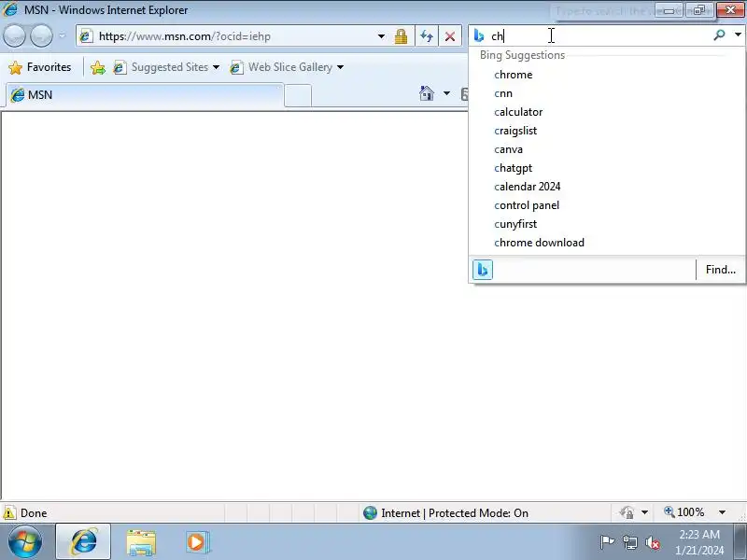Click the Internet Explorer title bar icon
Image resolution: width=747 pixels, height=560 pixels.
(x=9, y=9)
